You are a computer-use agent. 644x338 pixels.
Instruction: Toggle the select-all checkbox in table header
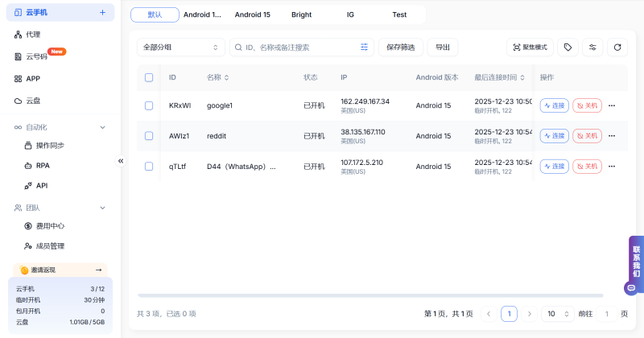click(149, 77)
